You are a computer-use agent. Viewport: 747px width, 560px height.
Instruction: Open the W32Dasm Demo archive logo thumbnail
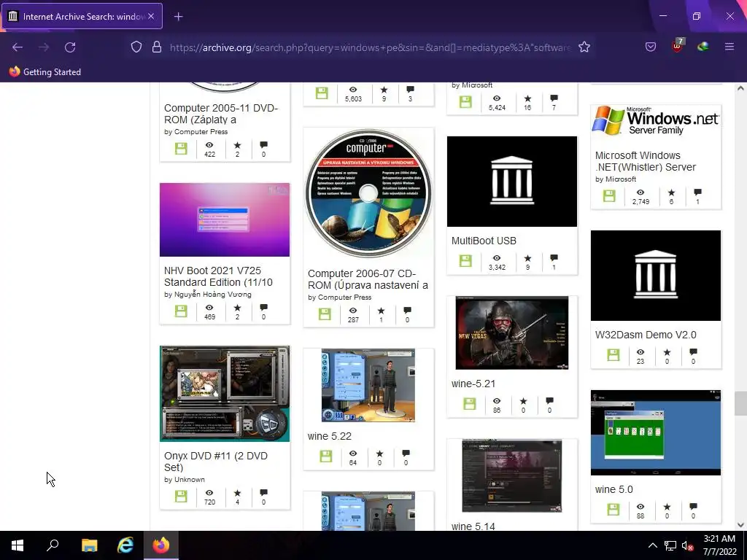click(656, 276)
